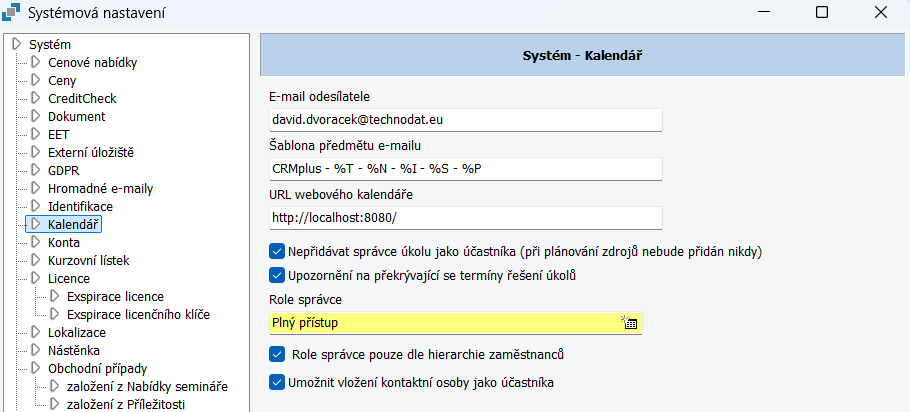Open the Lokalizace settings section
The width and height of the screenshot is (910, 412).
[x=77, y=333]
